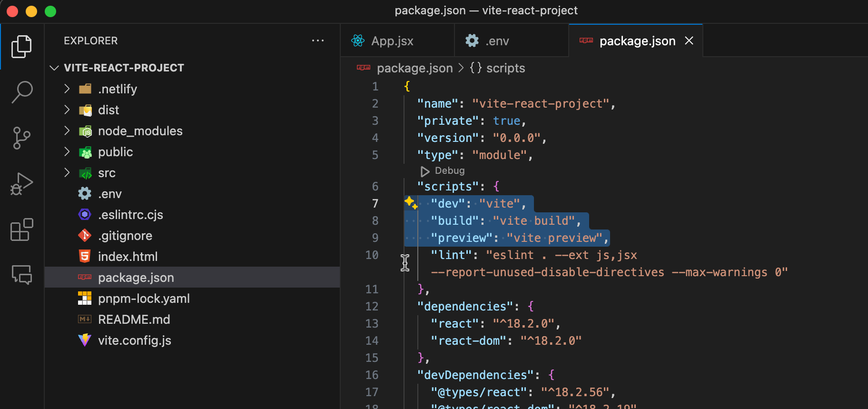The width and height of the screenshot is (868, 409).
Task: Click the Vite icon beside vite.config.js
Action: coord(85,340)
